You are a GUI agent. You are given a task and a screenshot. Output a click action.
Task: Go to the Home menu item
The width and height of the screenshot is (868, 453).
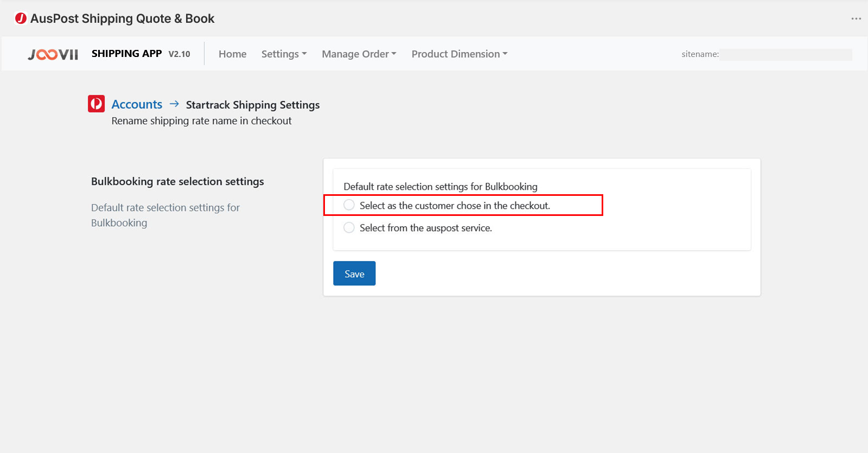pos(233,54)
